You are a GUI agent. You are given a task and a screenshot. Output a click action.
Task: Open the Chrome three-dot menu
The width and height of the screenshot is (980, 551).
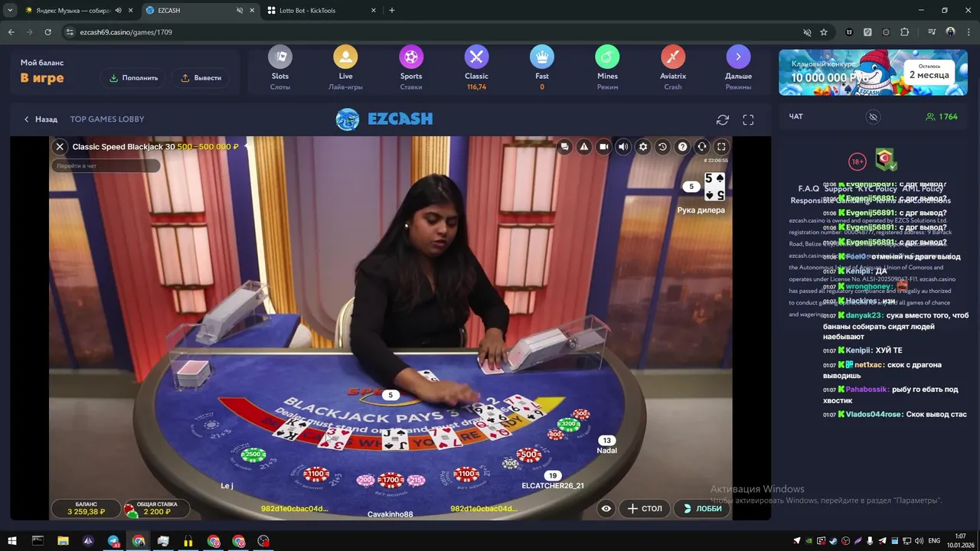[969, 32]
